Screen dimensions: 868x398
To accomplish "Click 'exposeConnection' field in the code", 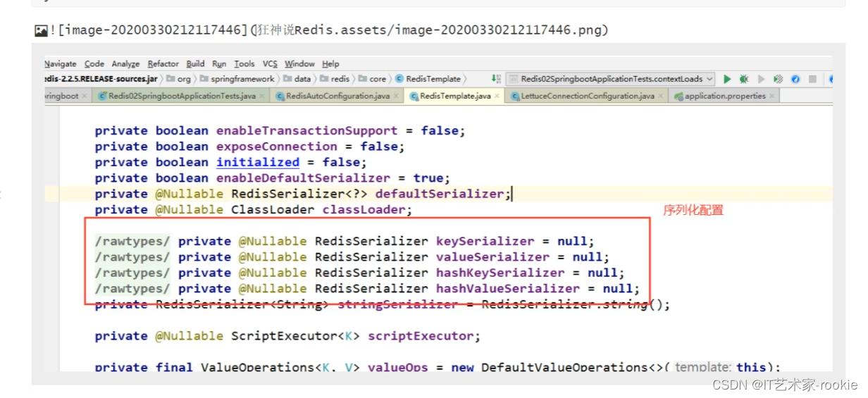I will (x=277, y=147).
